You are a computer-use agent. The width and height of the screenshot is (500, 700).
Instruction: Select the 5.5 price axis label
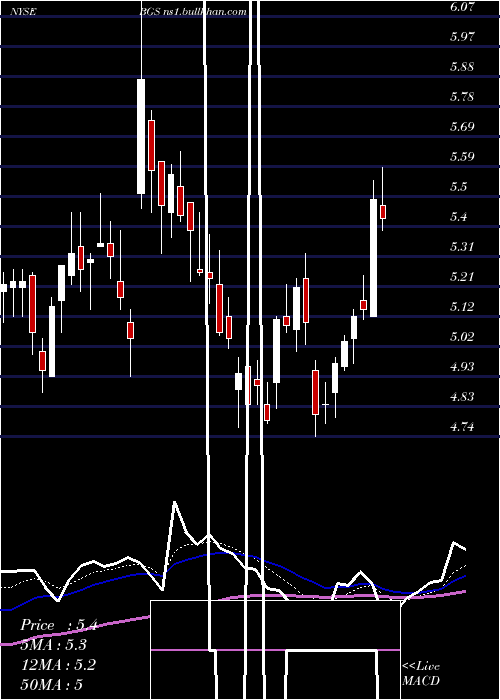(x=458, y=186)
